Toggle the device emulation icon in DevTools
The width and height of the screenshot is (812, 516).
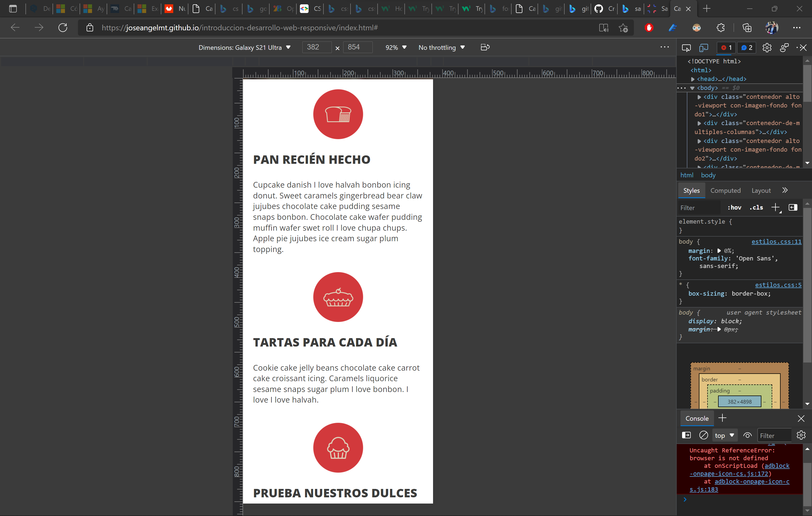tap(704, 48)
